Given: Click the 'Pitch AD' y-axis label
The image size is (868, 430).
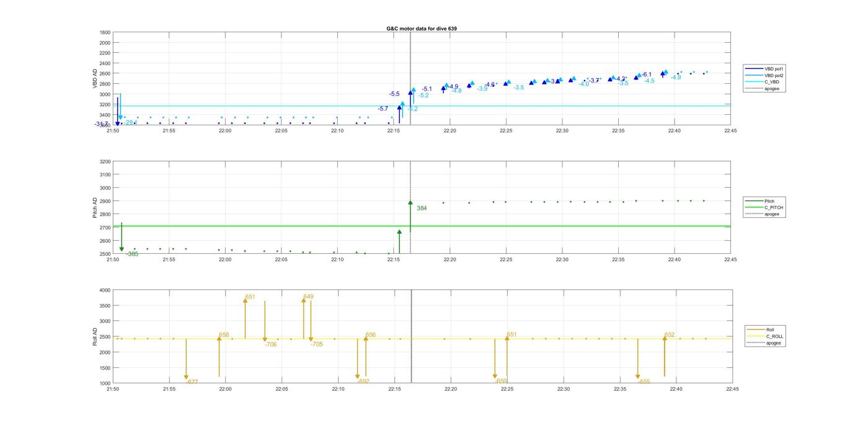Looking at the screenshot, I should coord(95,208).
